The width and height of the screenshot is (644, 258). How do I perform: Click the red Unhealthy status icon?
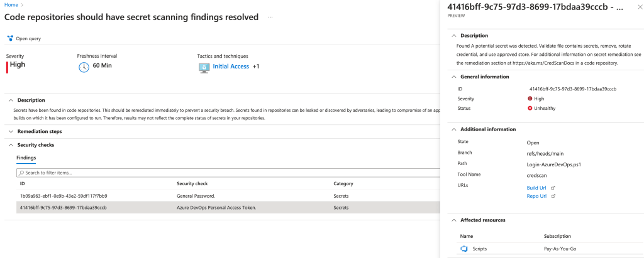pyautogui.click(x=530, y=108)
